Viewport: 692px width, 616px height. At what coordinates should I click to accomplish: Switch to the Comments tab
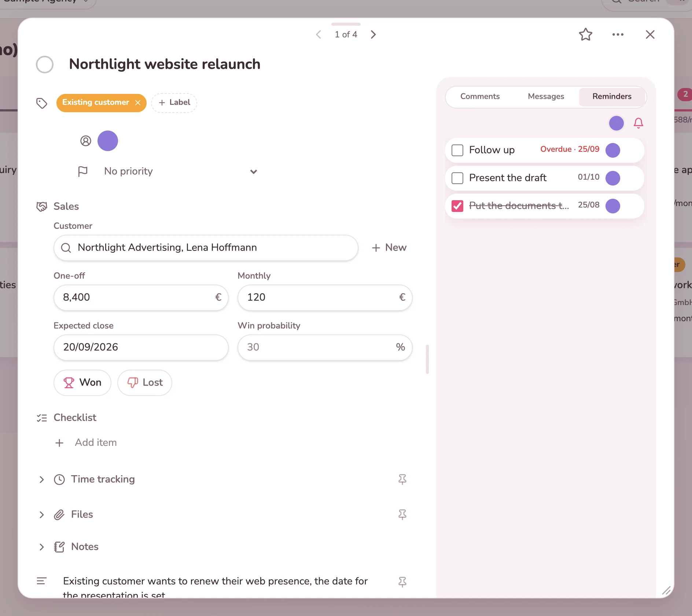tap(480, 96)
